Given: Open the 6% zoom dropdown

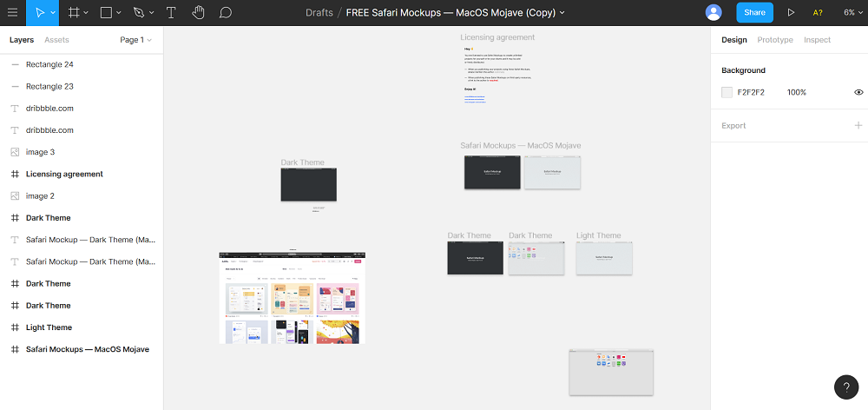Looking at the screenshot, I should coord(852,13).
